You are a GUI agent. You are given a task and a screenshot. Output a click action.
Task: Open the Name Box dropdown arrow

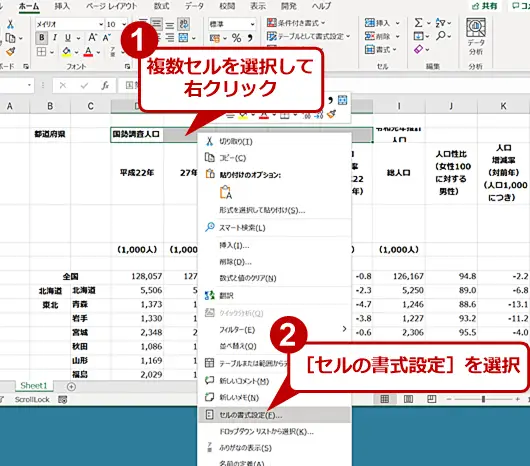[x=29, y=85]
